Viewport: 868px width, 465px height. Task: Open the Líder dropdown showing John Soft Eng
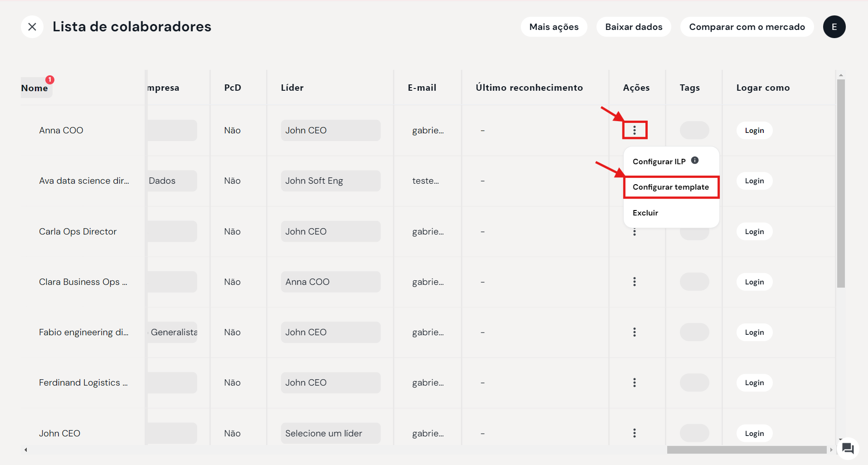pyautogui.click(x=330, y=181)
